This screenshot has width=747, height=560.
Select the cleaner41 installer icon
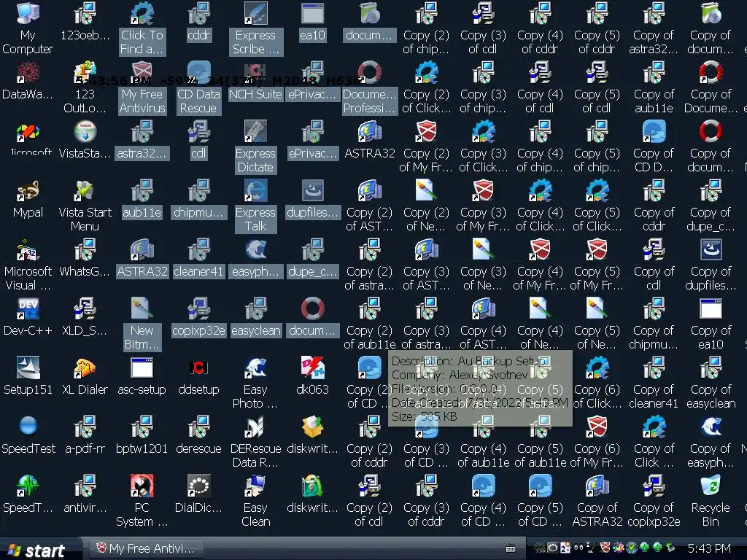point(198,250)
